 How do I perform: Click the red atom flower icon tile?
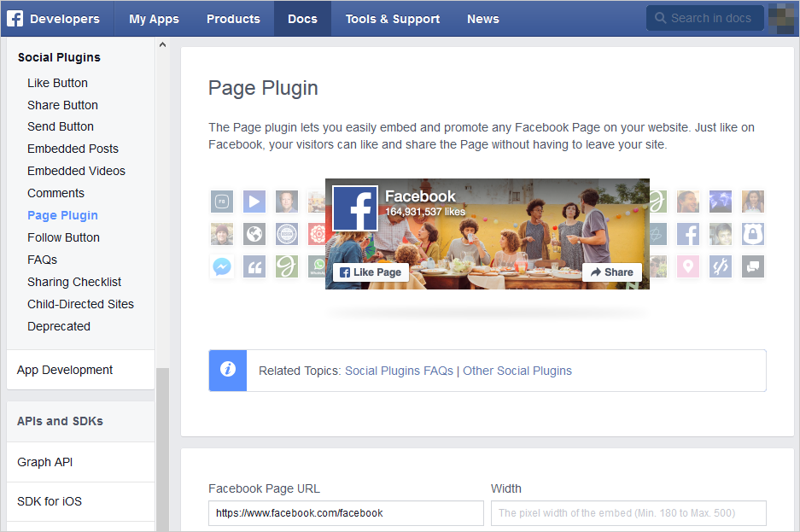pos(317,234)
